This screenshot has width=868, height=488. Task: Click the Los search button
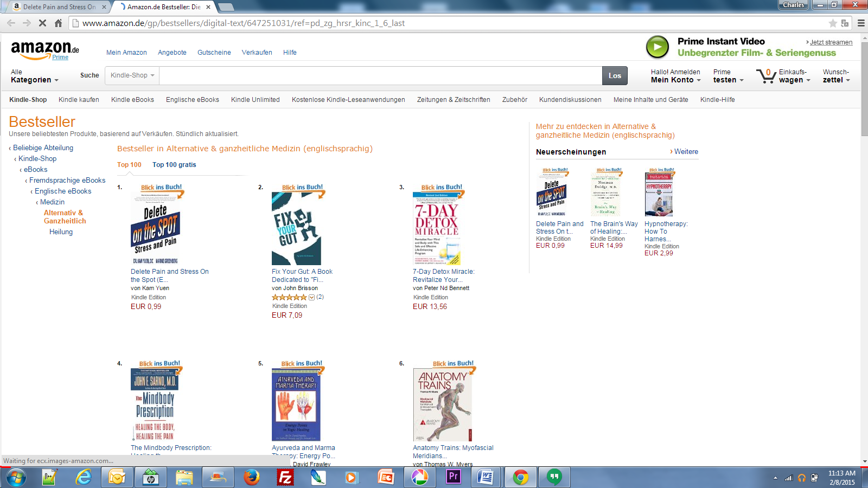[x=615, y=75]
